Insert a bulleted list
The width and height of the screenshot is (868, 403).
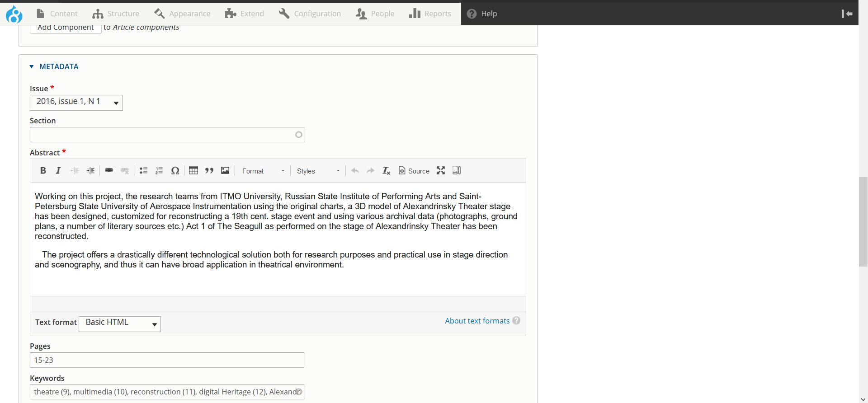144,171
